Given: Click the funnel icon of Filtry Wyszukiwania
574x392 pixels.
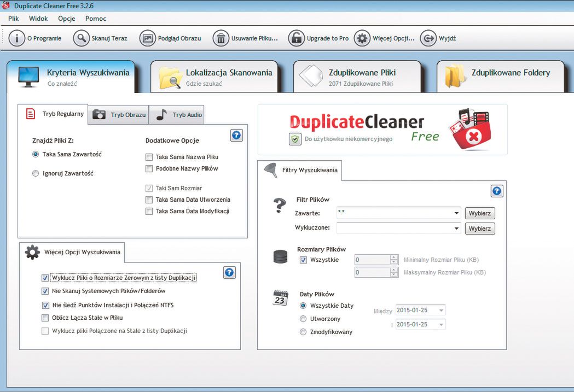Looking at the screenshot, I should pos(271,171).
